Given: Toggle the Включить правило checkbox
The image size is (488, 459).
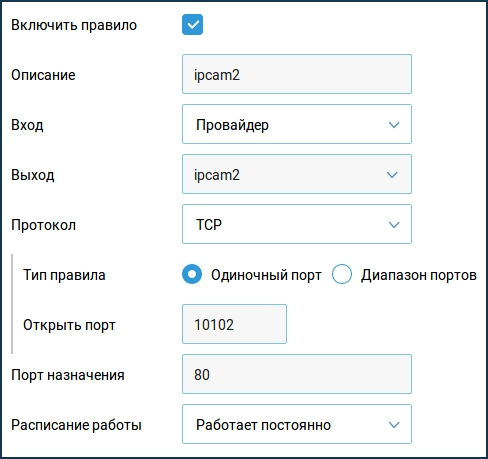Looking at the screenshot, I should 192,24.
